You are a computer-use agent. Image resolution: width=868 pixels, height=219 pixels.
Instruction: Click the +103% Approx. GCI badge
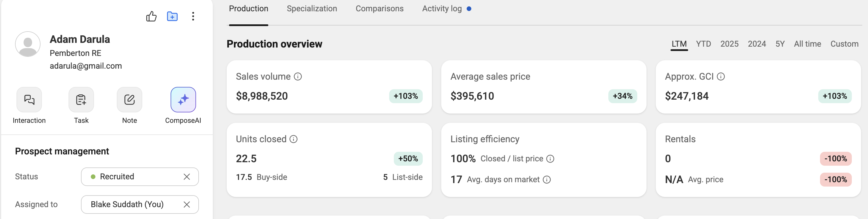tap(835, 96)
